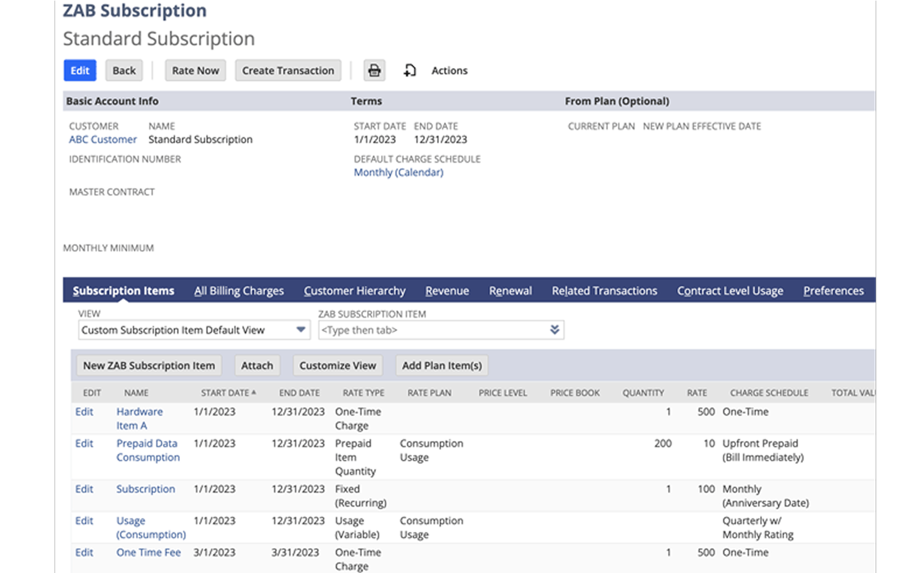Screen dimensions: 924x573
Task: Open the Contract Level Usage tab
Action: [730, 291]
